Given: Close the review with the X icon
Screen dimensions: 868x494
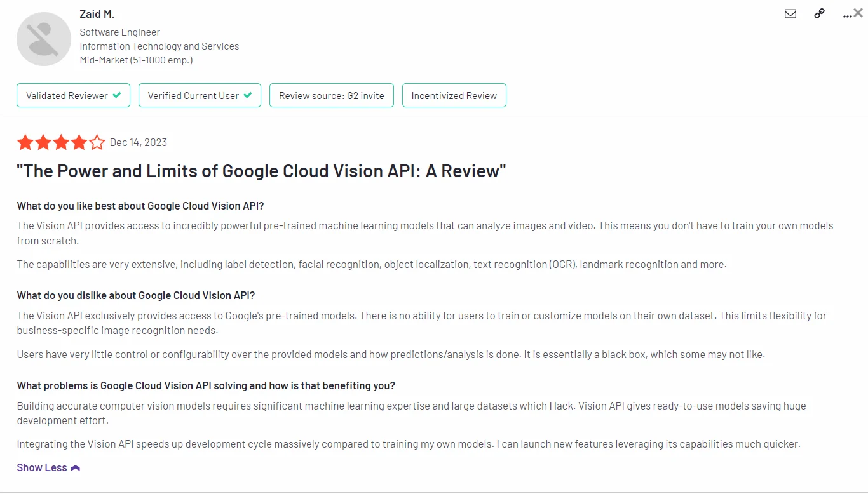Looking at the screenshot, I should [858, 13].
